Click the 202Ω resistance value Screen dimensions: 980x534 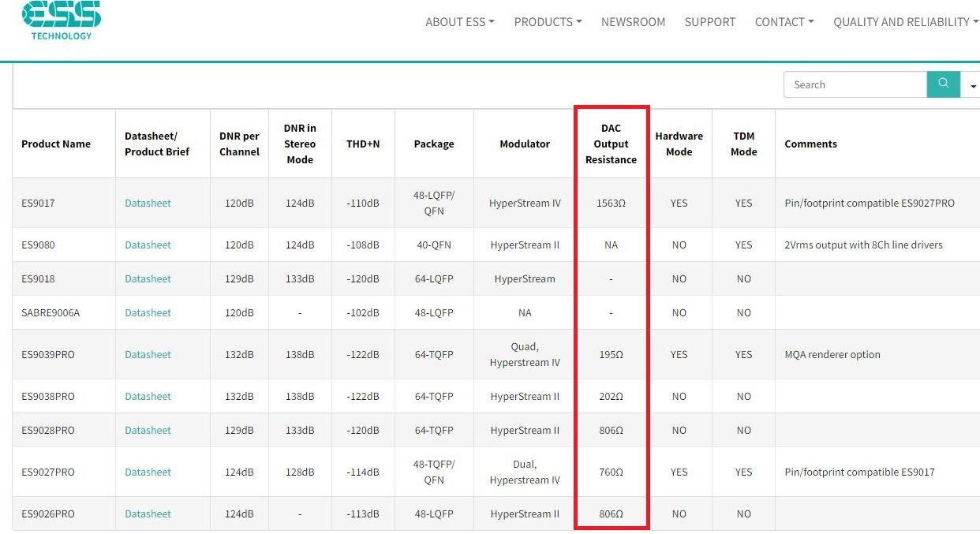point(611,396)
